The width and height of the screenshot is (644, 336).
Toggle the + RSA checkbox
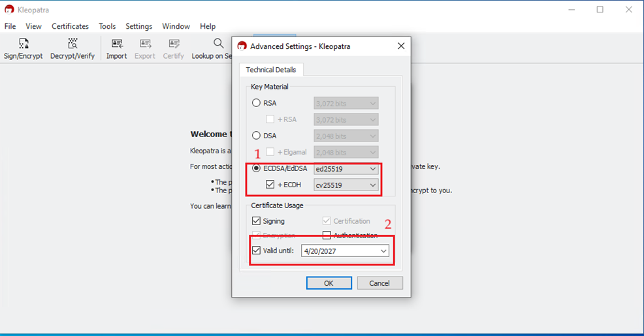[x=270, y=119]
